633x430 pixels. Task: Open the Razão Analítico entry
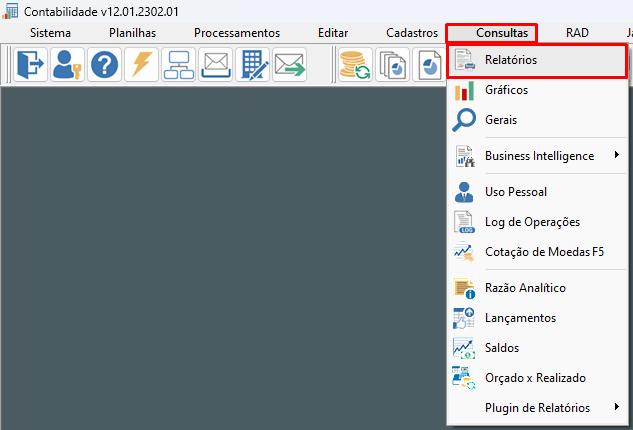[x=537, y=288]
